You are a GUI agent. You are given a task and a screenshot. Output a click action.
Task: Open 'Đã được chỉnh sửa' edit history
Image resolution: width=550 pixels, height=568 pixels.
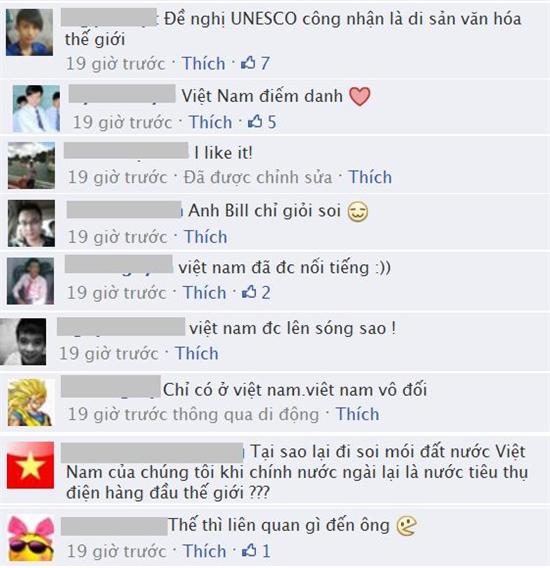tap(258, 178)
